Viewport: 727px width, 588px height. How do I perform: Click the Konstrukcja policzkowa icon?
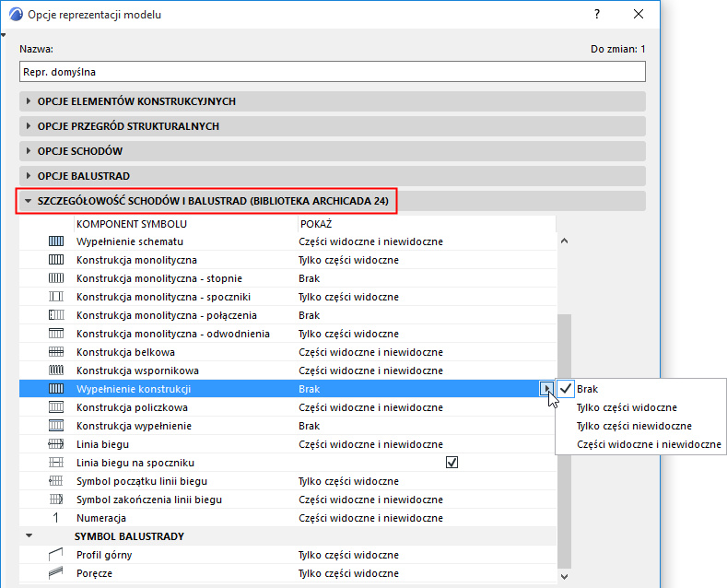coord(56,407)
